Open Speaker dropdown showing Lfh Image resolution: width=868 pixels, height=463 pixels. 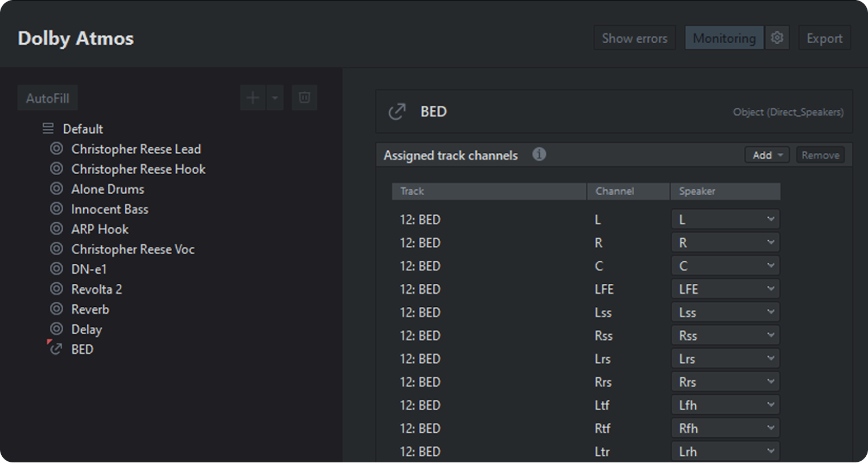click(x=725, y=405)
